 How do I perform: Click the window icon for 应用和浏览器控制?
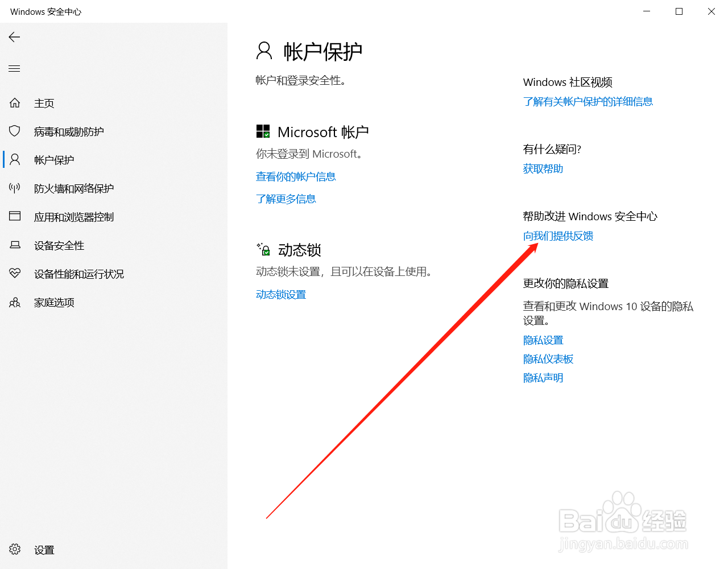(15, 216)
